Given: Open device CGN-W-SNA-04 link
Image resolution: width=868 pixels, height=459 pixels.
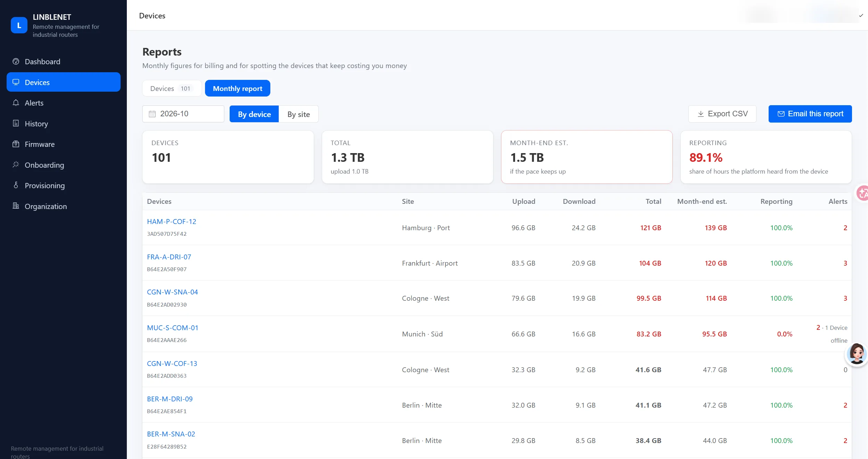Looking at the screenshot, I should (172, 292).
